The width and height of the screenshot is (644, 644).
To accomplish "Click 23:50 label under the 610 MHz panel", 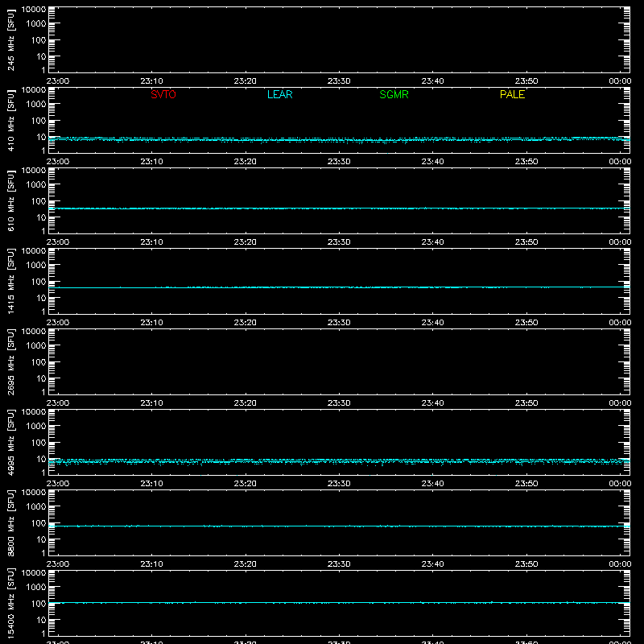I will [x=526, y=242].
